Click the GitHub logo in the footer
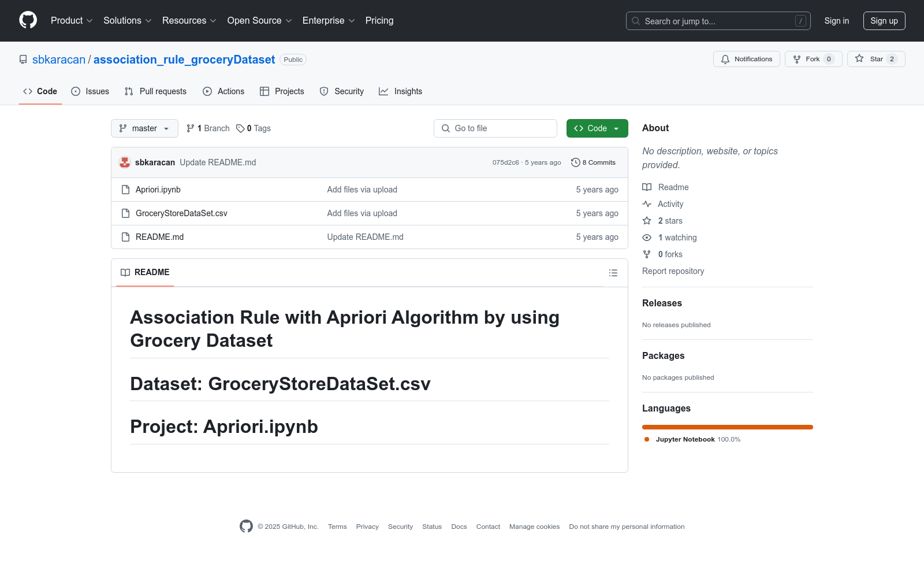Screen dimensions: 924x578 click(246, 526)
